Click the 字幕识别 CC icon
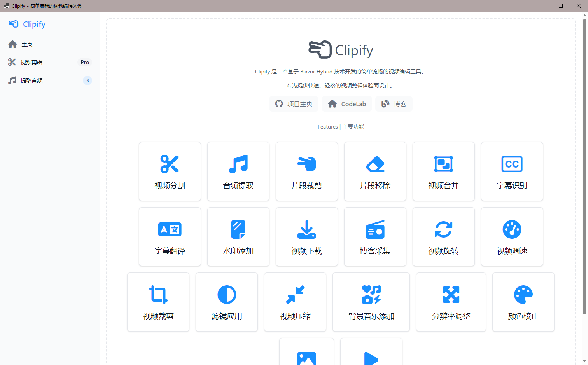Screen dimensions: 588x365 [x=512, y=164]
